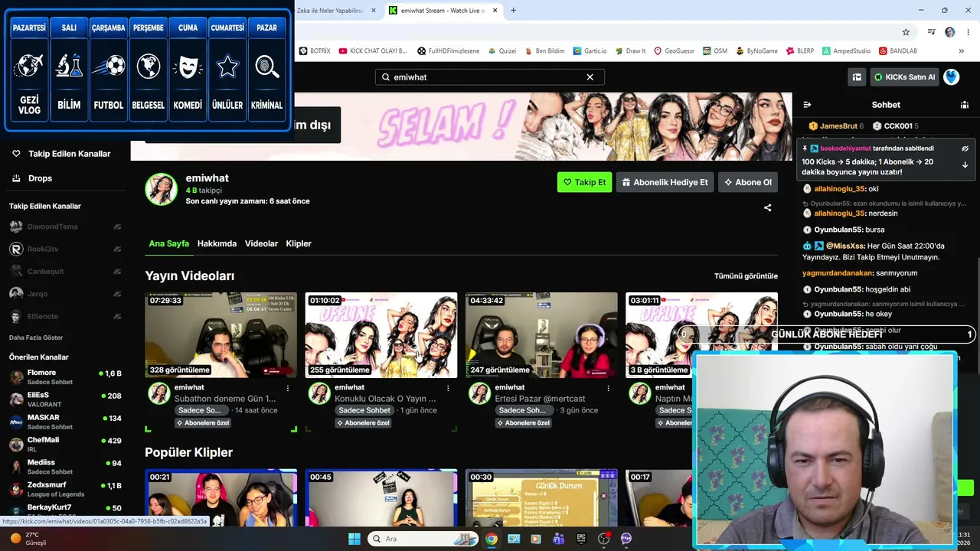The width and height of the screenshot is (980, 551).
Task: Open Takip Edilen Kanallar in the sidebar
Action: coord(61,154)
